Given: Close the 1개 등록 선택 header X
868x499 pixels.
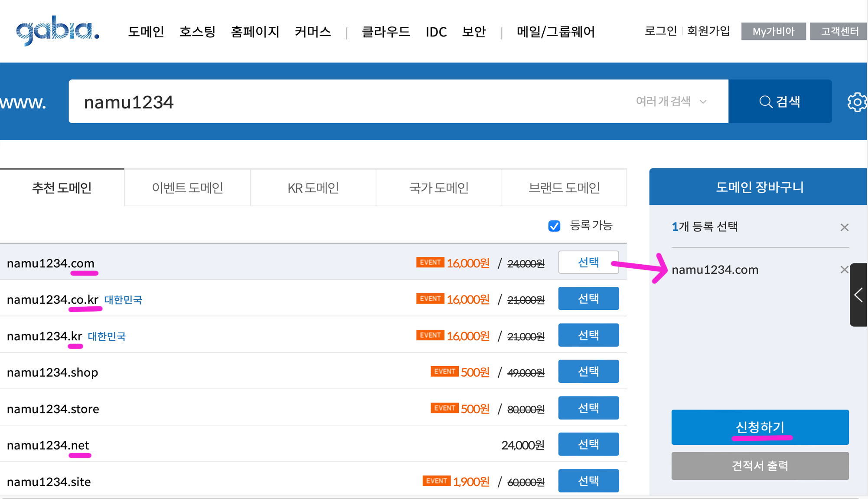Looking at the screenshot, I should pos(844,227).
